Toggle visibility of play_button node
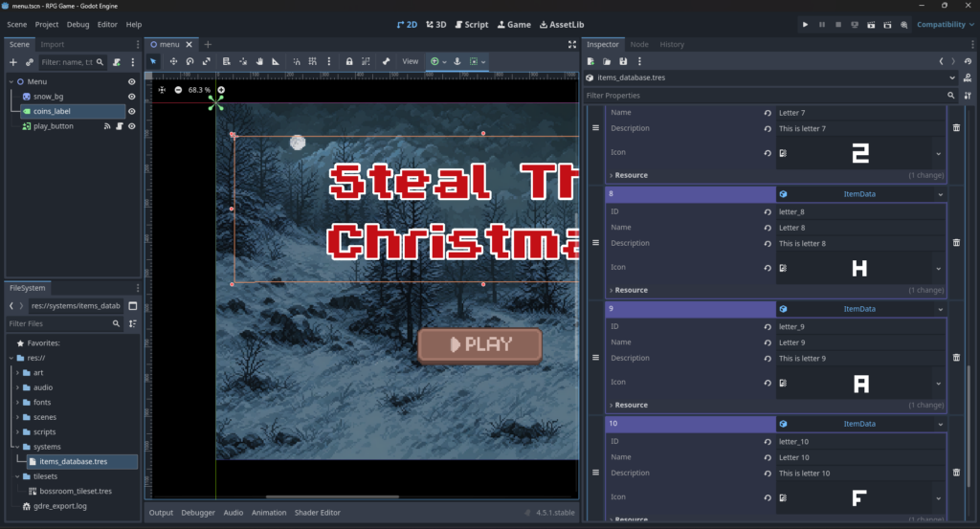Image resolution: width=980 pixels, height=529 pixels. click(132, 126)
